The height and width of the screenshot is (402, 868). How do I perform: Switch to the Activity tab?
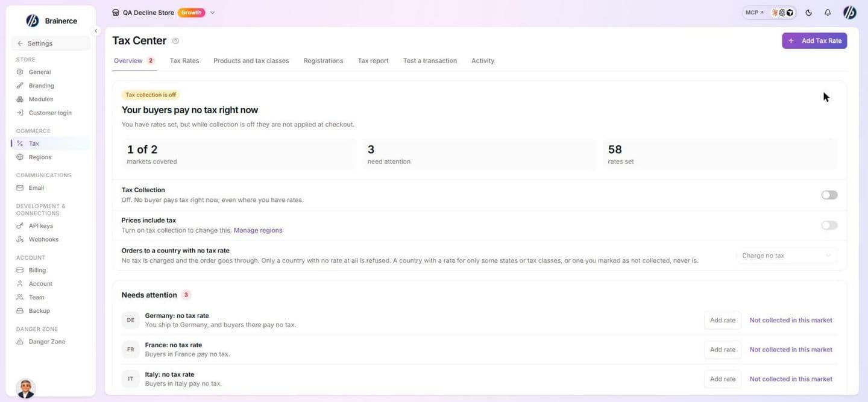[483, 61]
